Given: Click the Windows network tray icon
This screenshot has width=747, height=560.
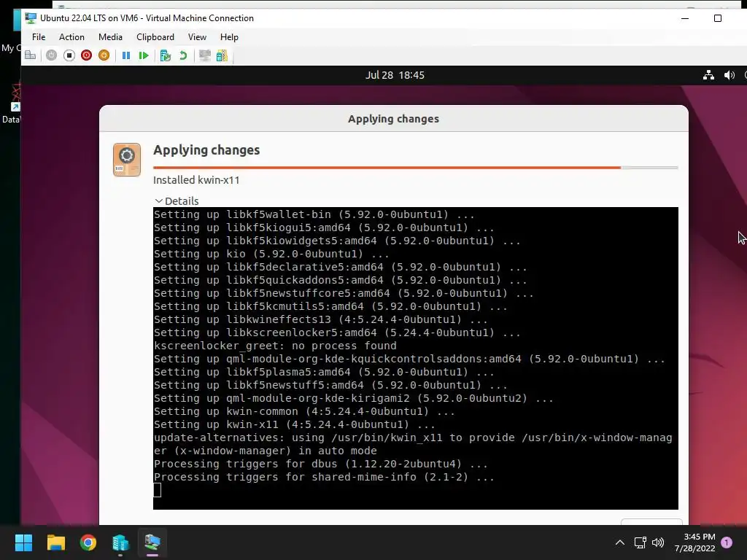Looking at the screenshot, I should [x=640, y=542].
